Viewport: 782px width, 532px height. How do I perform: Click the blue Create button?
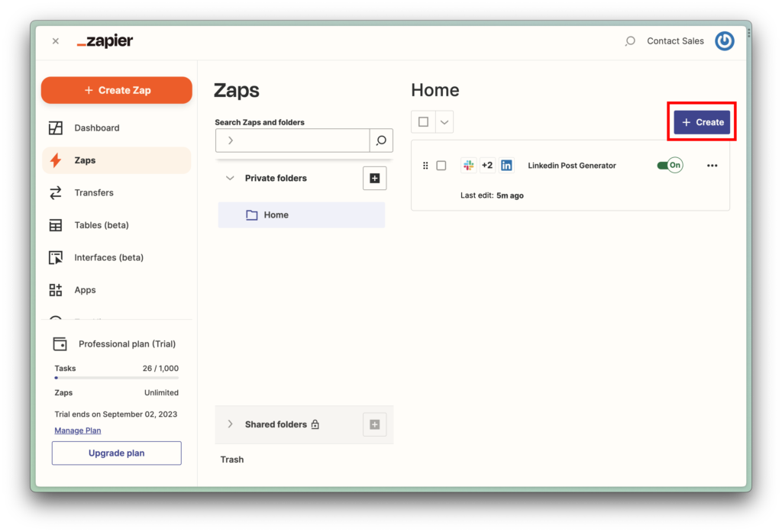(x=702, y=122)
